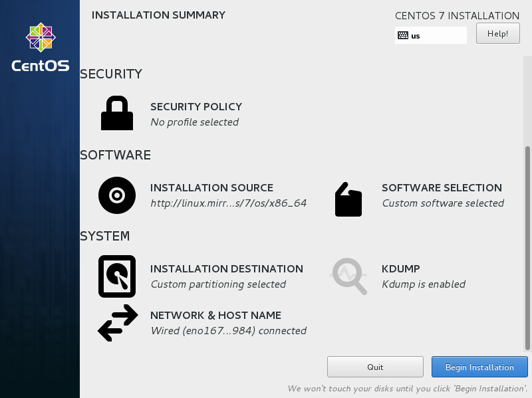
Task: Click the SYSTEM section heading
Action: pos(105,236)
